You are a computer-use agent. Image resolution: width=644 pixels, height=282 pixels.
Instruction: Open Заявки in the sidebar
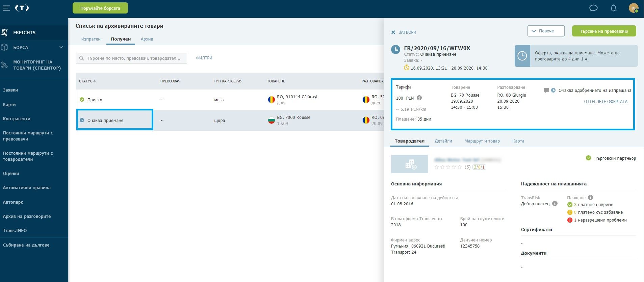[10, 90]
